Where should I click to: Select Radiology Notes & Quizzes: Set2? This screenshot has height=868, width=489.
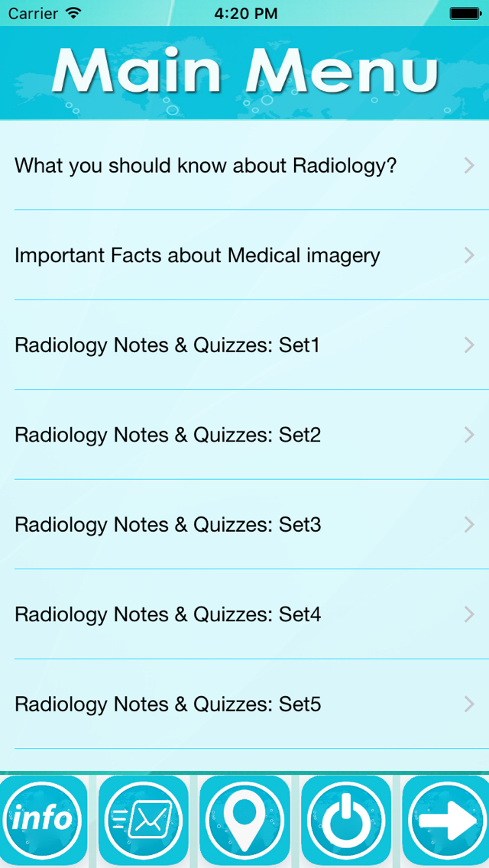(244, 435)
